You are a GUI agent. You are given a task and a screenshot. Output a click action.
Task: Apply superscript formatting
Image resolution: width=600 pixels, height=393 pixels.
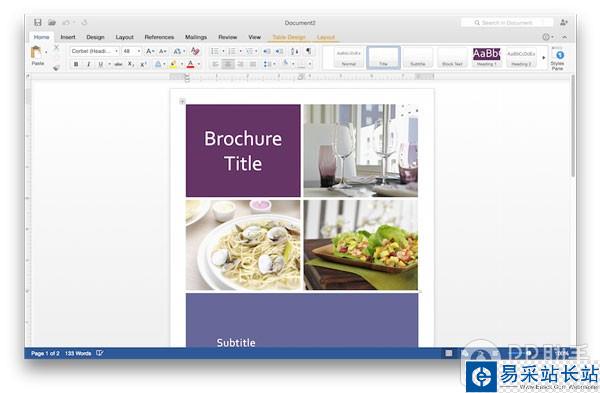click(143, 64)
